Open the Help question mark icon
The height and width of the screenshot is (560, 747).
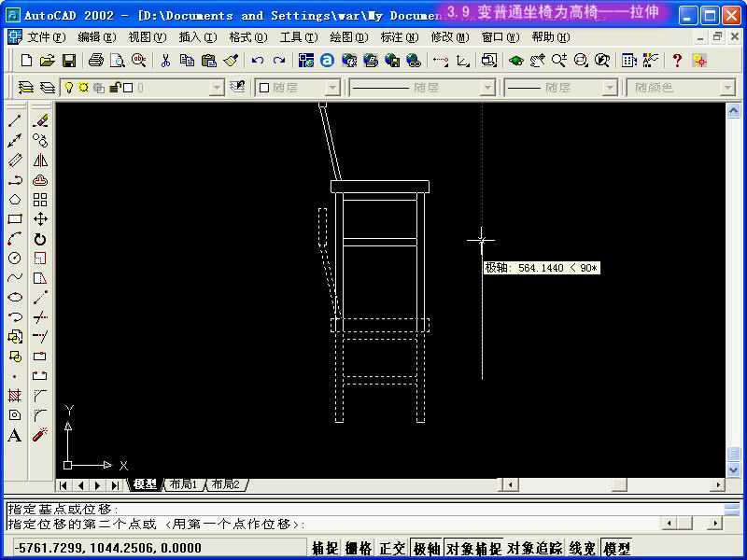coord(677,61)
